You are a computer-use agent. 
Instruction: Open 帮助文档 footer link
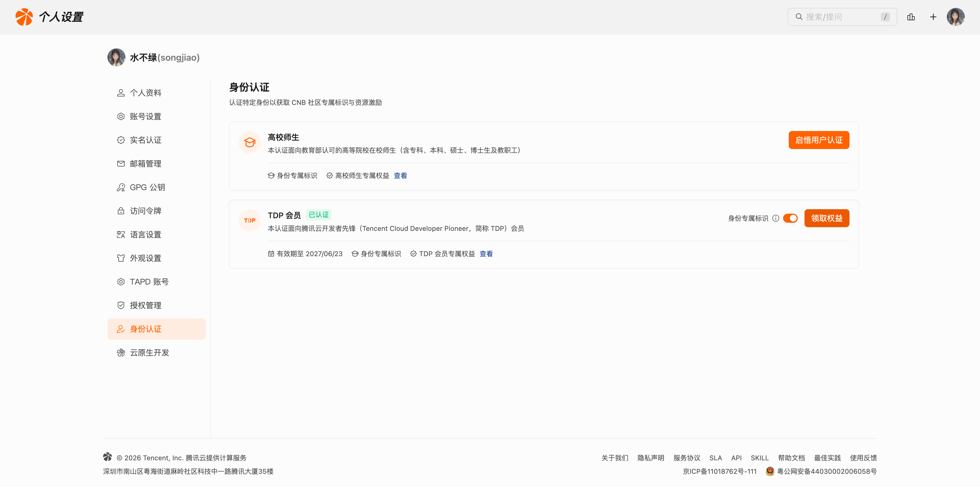[x=791, y=458]
